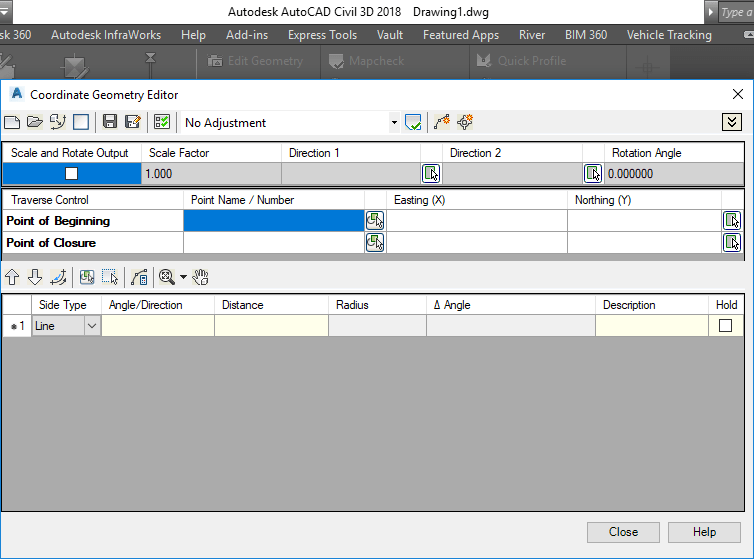Image resolution: width=754 pixels, height=559 pixels.
Task: Click the Rotation Angle value 0.000000
Action: coord(674,174)
